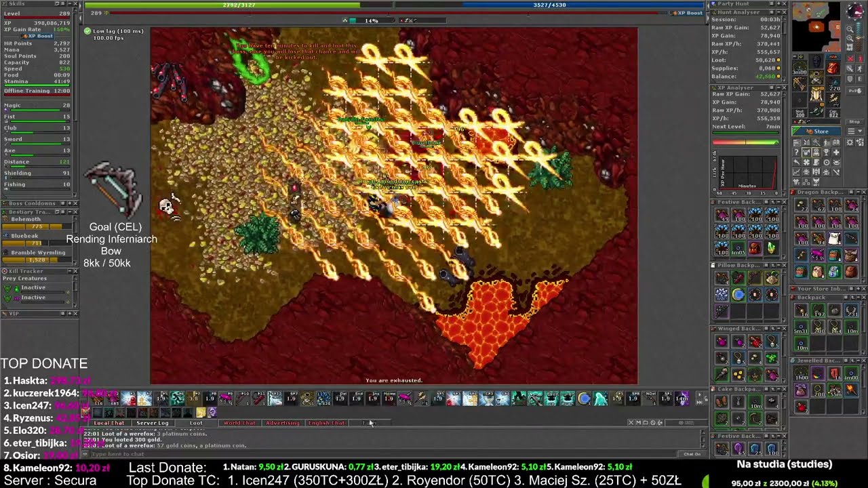Switch to the Server Log tab
This screenshot has width=868, height=488.
[153, 422]
